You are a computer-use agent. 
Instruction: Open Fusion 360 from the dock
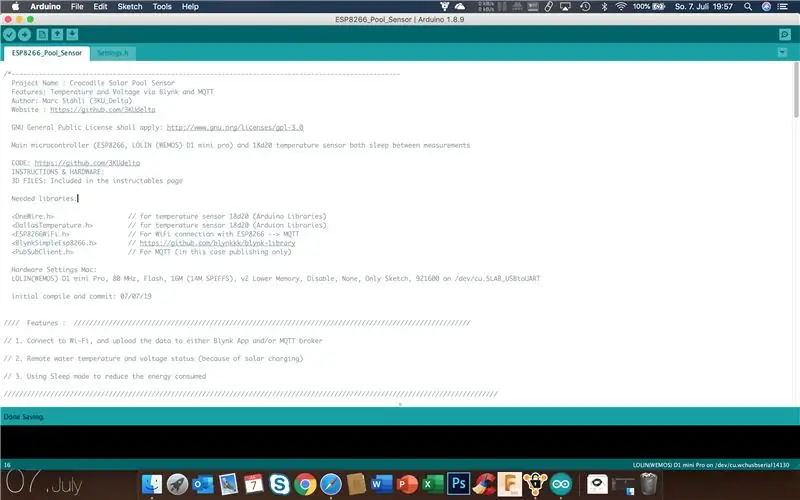509,484
